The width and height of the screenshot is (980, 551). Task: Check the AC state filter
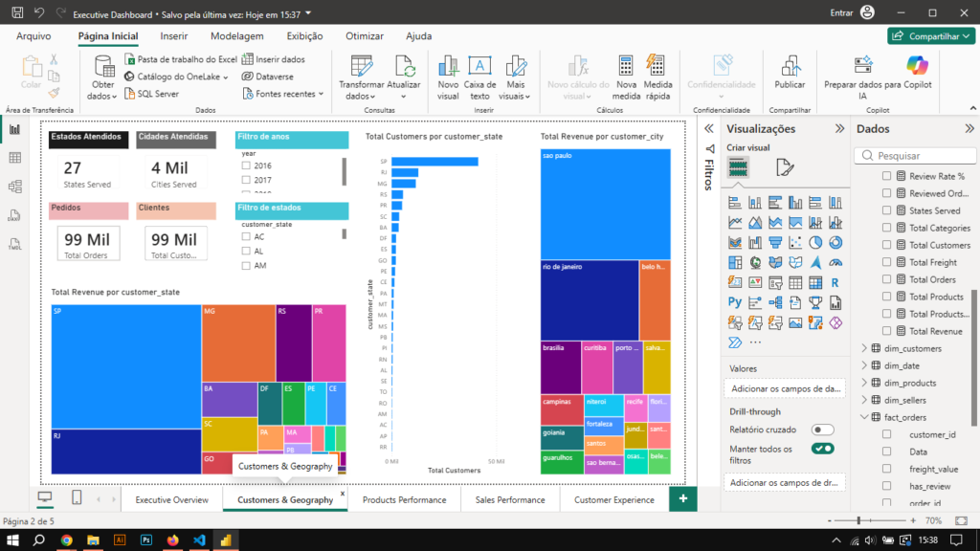point(246,237)
